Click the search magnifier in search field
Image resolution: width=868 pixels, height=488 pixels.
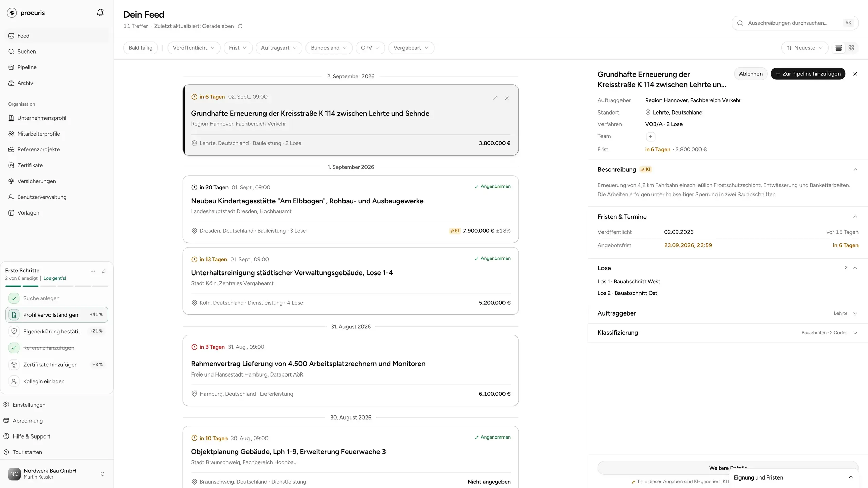click(740, 23)
